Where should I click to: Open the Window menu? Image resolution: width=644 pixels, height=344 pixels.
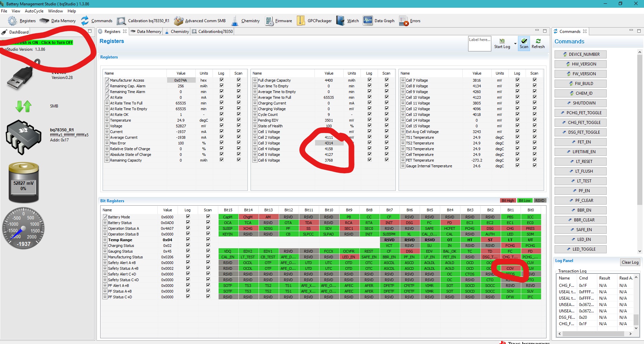(55, 11)
